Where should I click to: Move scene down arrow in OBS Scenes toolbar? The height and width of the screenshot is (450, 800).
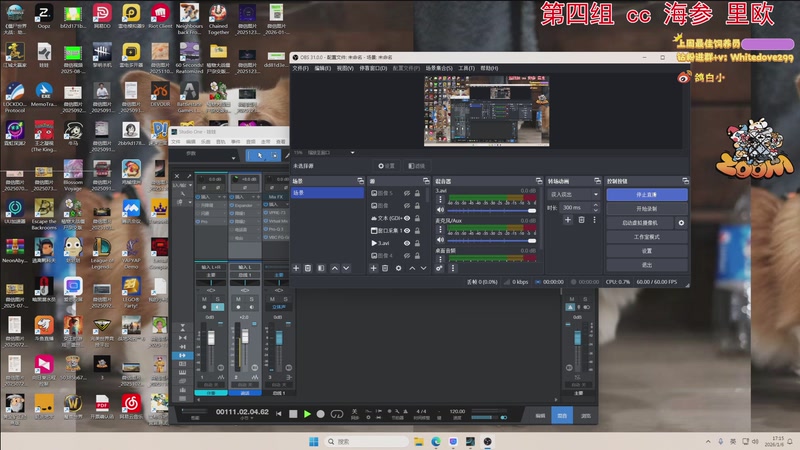click(x=346, y=268)
